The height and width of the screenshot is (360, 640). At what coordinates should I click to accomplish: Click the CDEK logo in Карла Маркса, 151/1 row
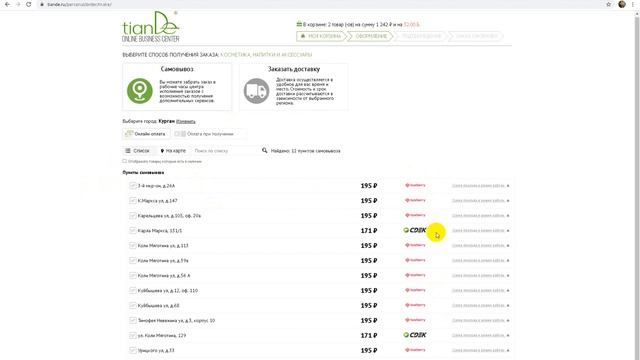[x=415, y=230]
